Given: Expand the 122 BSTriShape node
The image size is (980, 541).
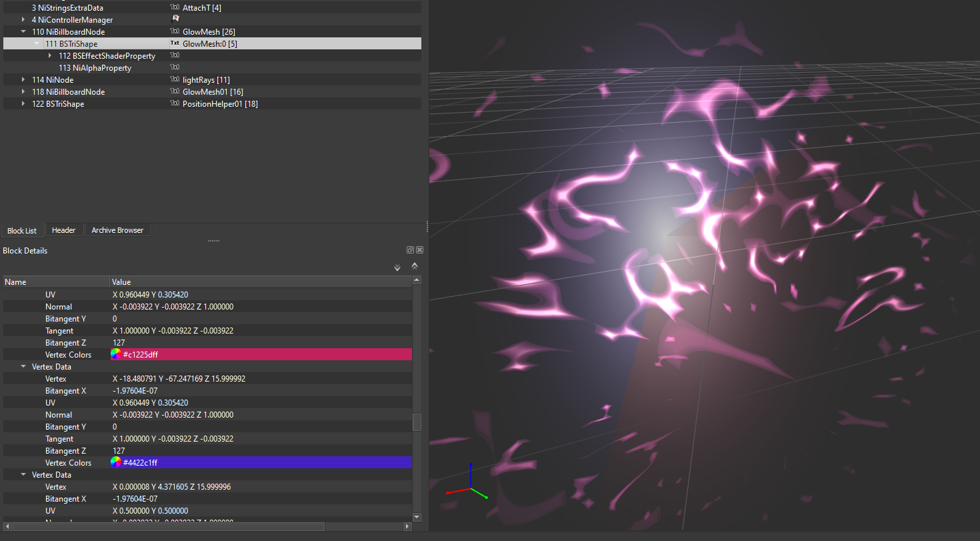Looking at the screenshot, I should [24, 103].
